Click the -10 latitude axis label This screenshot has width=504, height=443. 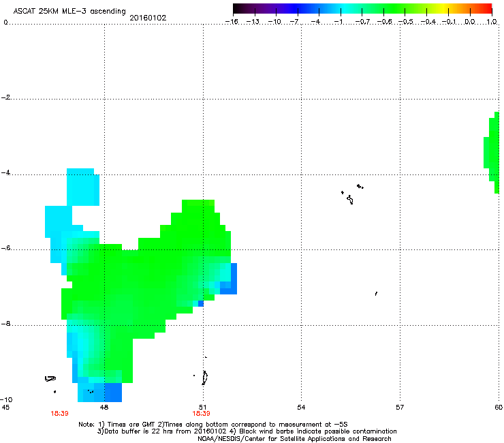[6, 399]
